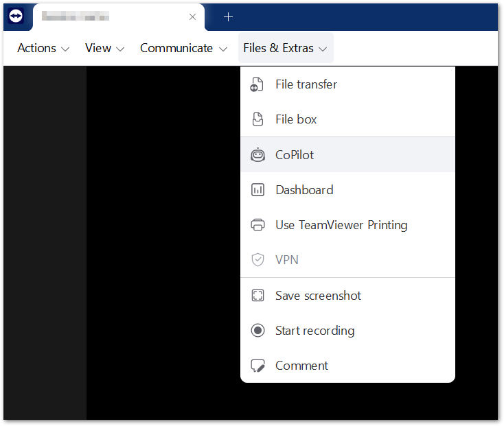Click the File transfer icon
This screenshot has height=426, width=504.
257,84
